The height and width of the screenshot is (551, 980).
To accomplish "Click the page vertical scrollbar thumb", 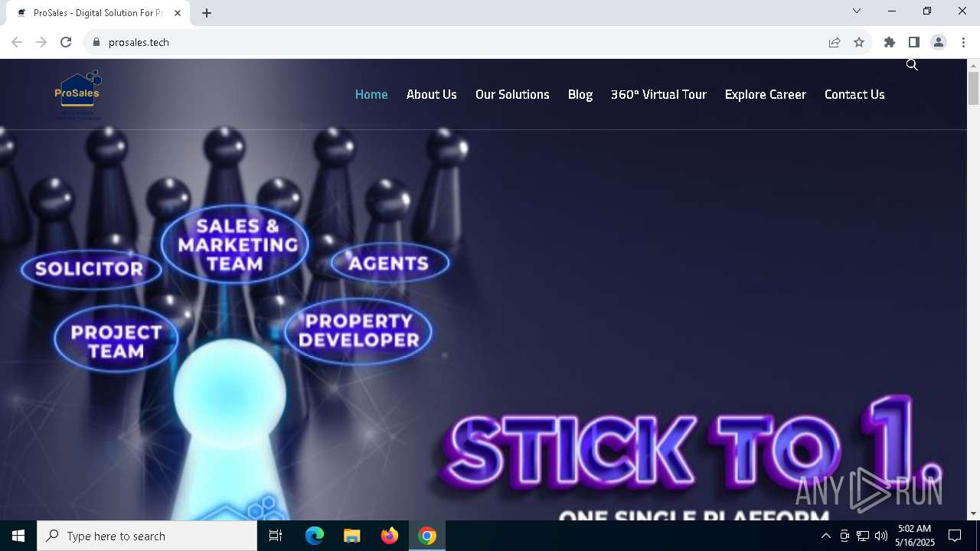I will 973,89.
